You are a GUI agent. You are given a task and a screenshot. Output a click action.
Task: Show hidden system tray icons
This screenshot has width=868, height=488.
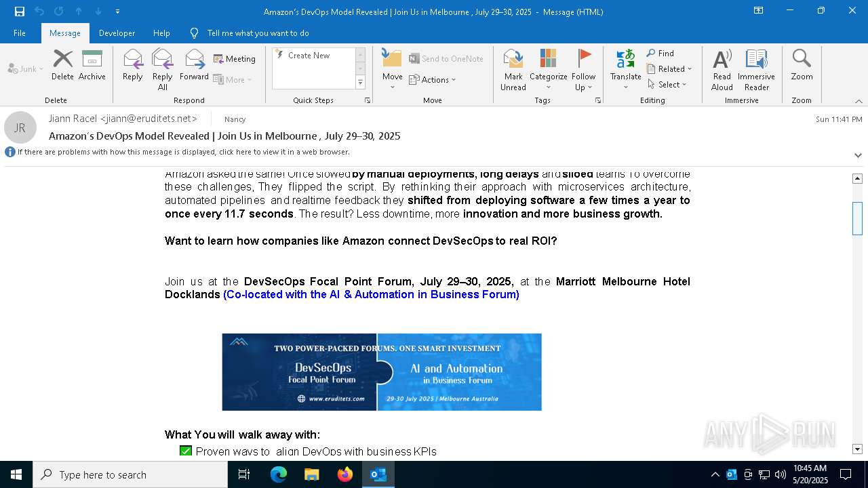pos(715,474)
